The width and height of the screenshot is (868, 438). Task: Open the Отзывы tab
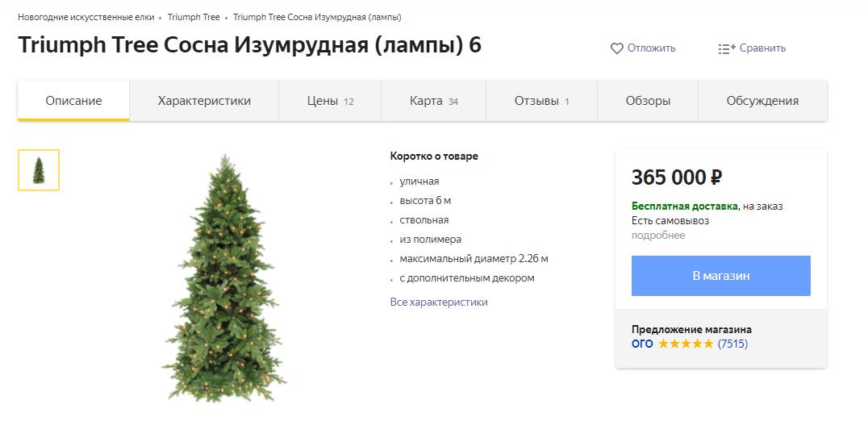coord(541,101)
